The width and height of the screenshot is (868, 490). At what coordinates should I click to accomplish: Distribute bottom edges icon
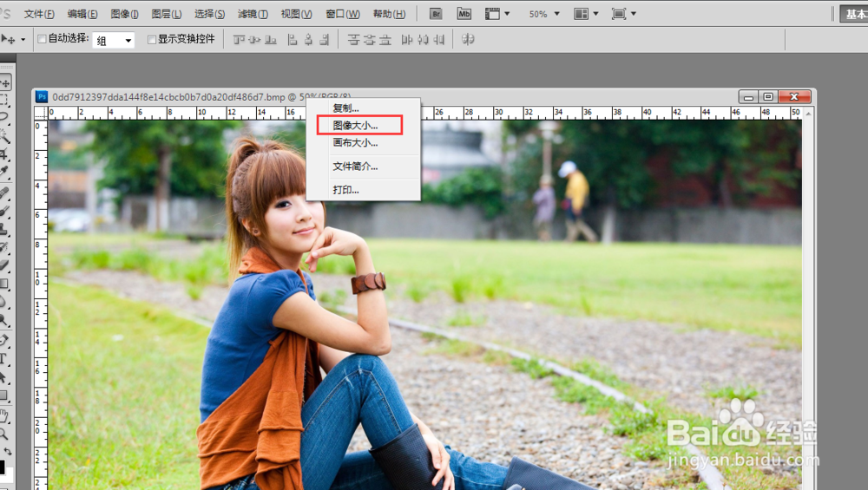pyautogui.click(x=385, y=40)
